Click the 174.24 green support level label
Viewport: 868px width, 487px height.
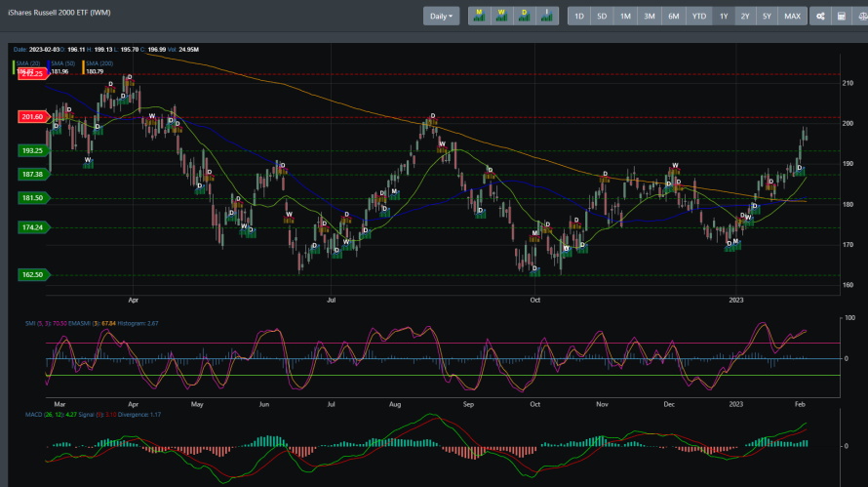(32, 227)
